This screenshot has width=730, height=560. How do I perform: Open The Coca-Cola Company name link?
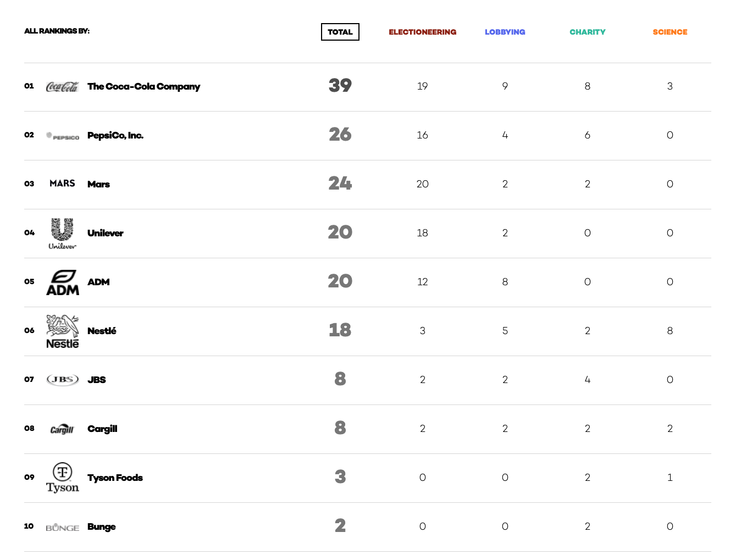point(143,86)
